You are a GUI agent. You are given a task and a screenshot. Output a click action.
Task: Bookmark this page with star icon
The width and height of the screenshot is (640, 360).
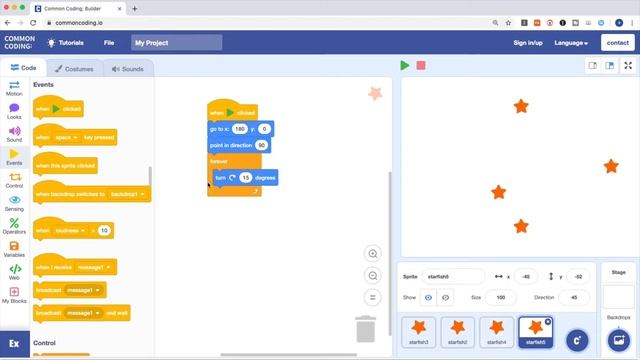pyautogui.click(x=508, y=23)
